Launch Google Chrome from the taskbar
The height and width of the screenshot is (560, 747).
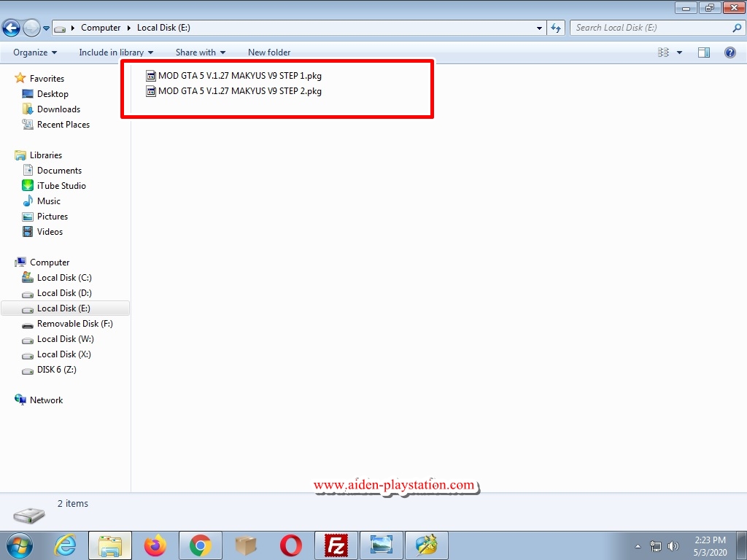pyautogui.click(x=201, y=545)
